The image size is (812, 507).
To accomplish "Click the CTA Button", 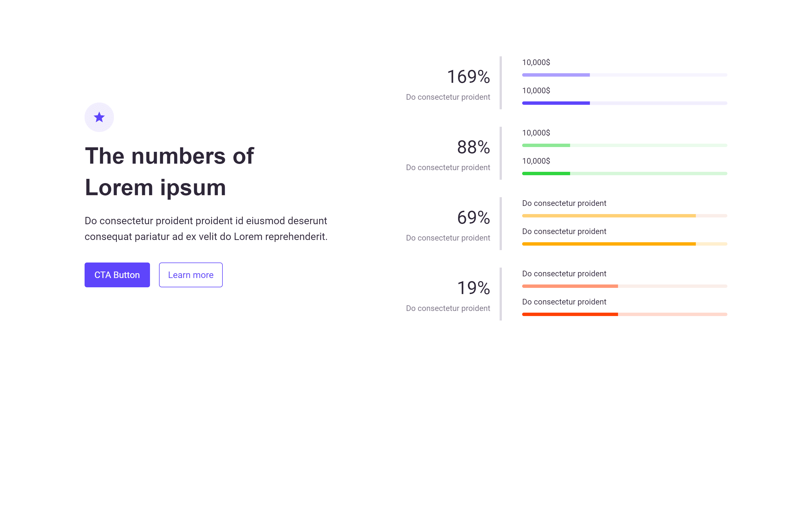I will pyautogui.click(x=117, y=275).
